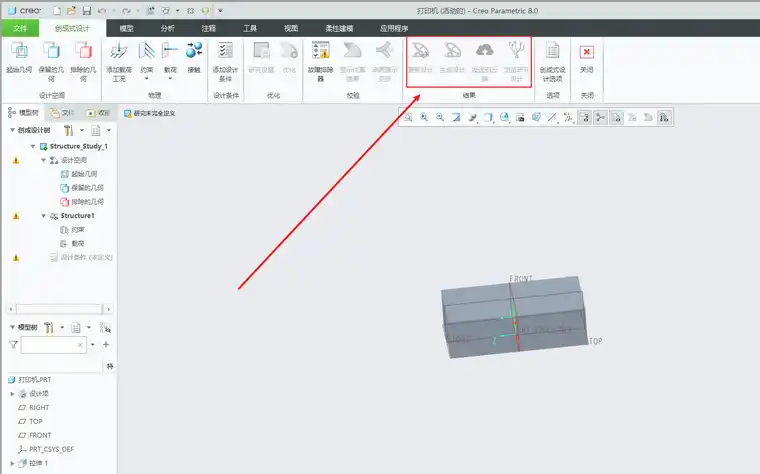Click the Save floppy disk icon
The height and width of the screenshot is (474, 760).
pos(87,10)
